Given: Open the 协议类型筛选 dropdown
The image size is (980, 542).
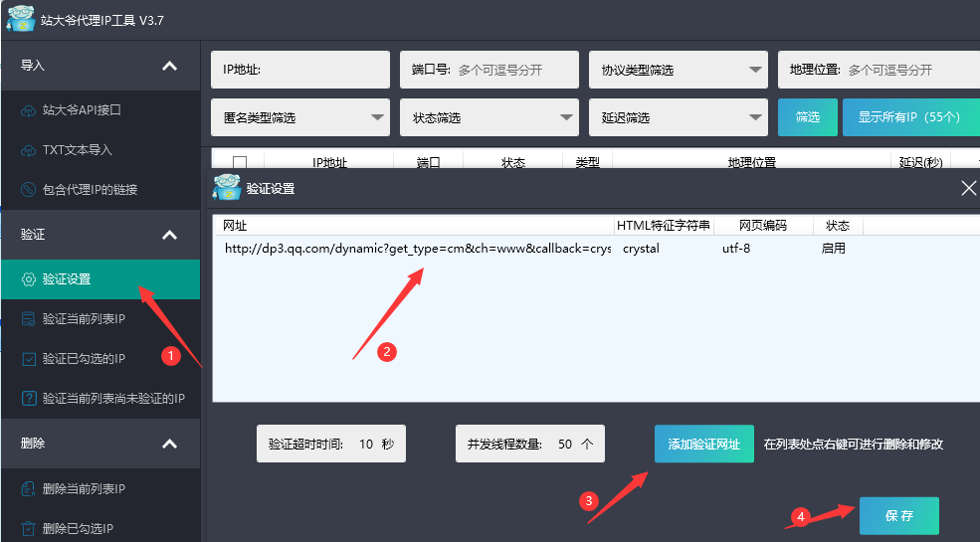Looking at the screenshot, I should pos(679,70).
